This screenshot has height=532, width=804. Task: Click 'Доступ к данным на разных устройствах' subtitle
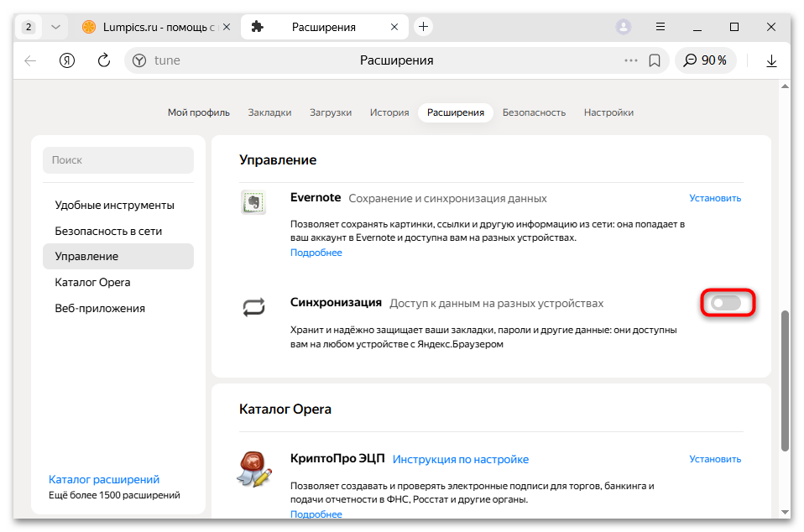pos(496,304)
